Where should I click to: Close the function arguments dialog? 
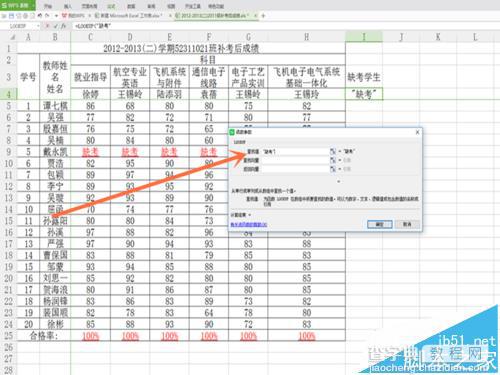[417, 132]
